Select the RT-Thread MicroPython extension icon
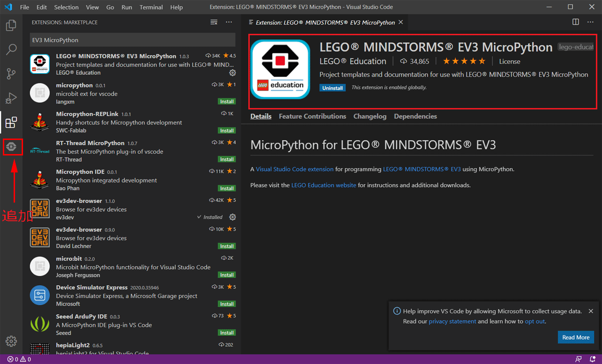 [x=40, y=151]
